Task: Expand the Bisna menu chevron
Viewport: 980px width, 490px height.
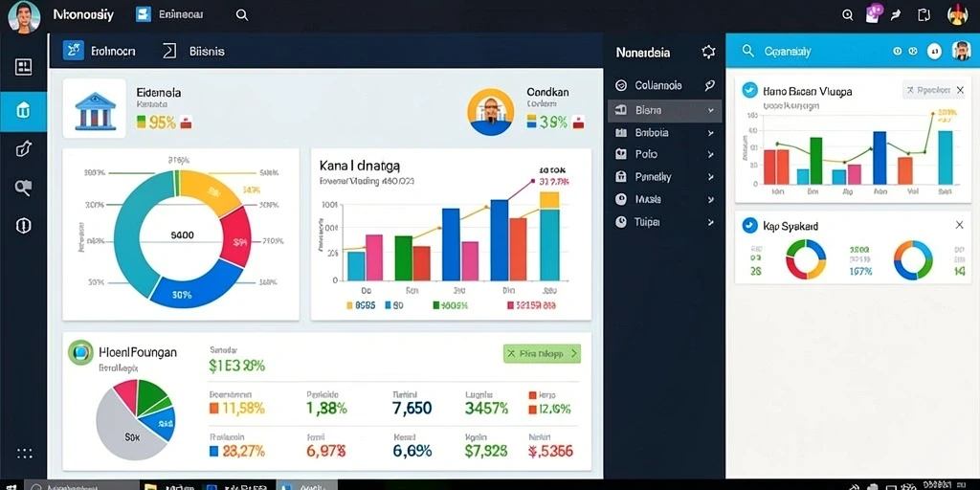Action: [711, 110]
